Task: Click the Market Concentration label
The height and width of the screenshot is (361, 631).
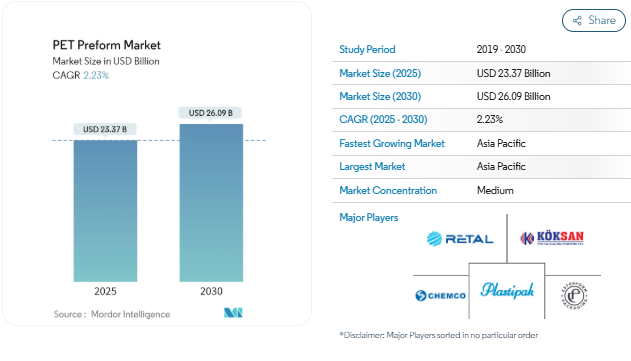Action: pos(388,190)
